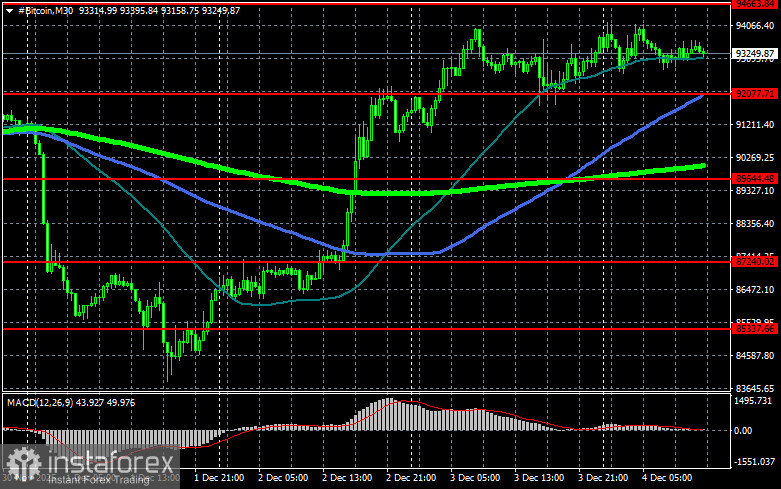
Task: Click the MACD(12,26,9) indicator label
Action: (39, 402)
